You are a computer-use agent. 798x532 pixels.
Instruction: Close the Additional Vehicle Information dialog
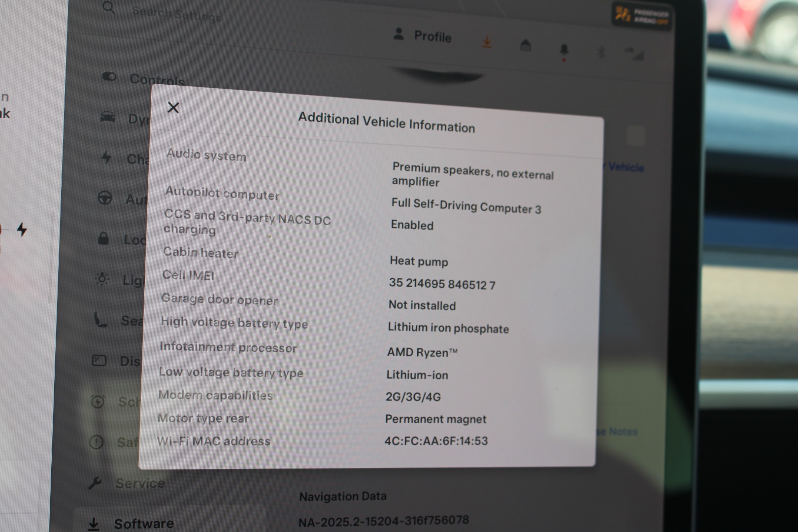173,107
